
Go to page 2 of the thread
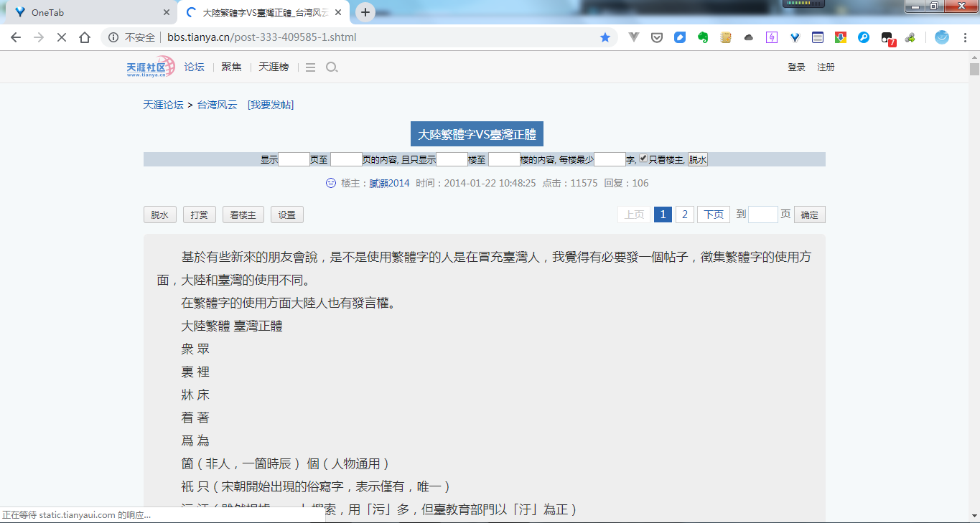[685, 215]
